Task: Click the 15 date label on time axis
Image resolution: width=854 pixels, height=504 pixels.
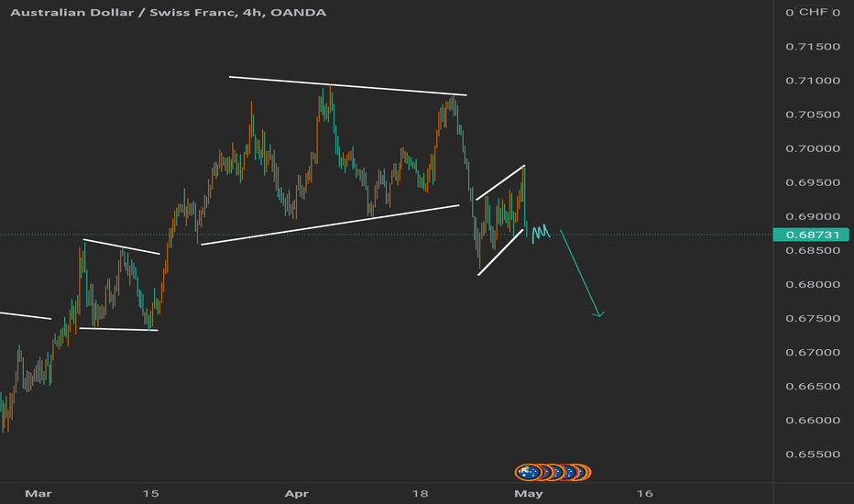Action: pyautogui.click(x=151, y=494)
